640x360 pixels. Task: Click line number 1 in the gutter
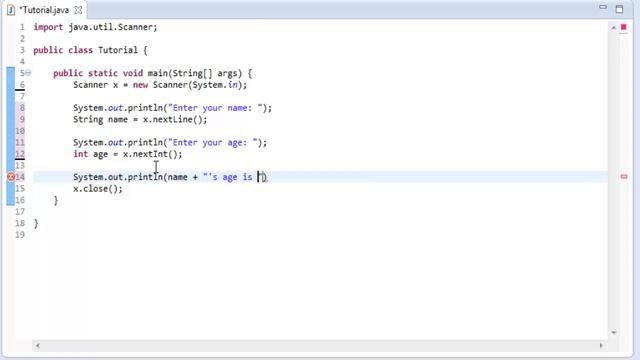tap(22, 27)
